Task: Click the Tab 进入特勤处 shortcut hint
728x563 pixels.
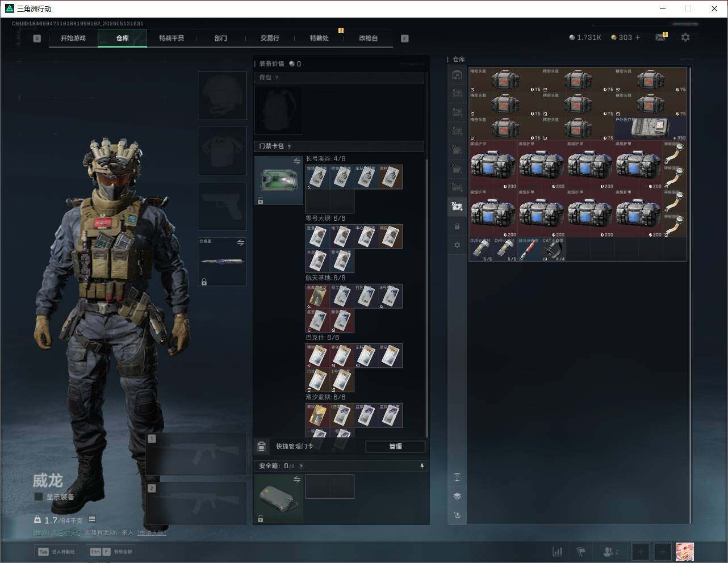Action: coord(56,552)
